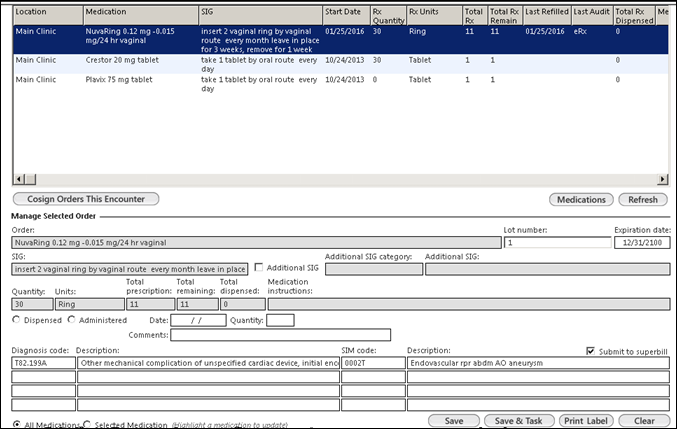Viewport: 677px width, 429px height.
Task: Select the Crestor 20 mg tablet row
Action: pos(341,64)
